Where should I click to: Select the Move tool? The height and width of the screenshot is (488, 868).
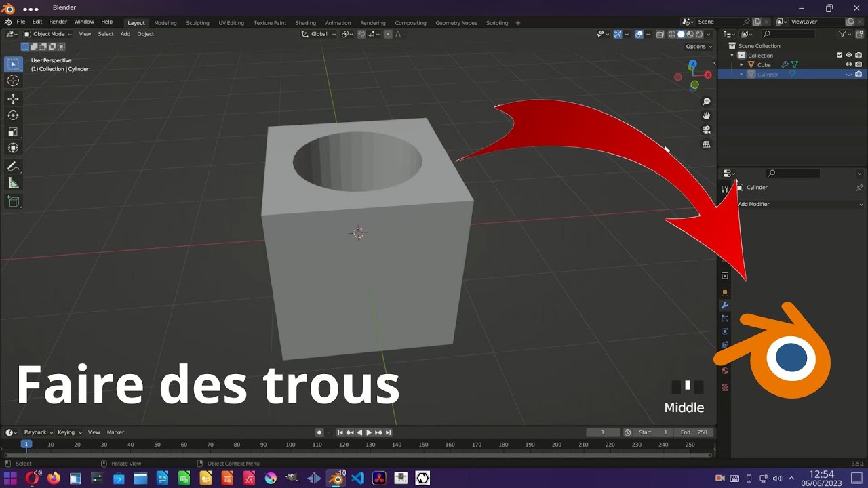(13, 99)
